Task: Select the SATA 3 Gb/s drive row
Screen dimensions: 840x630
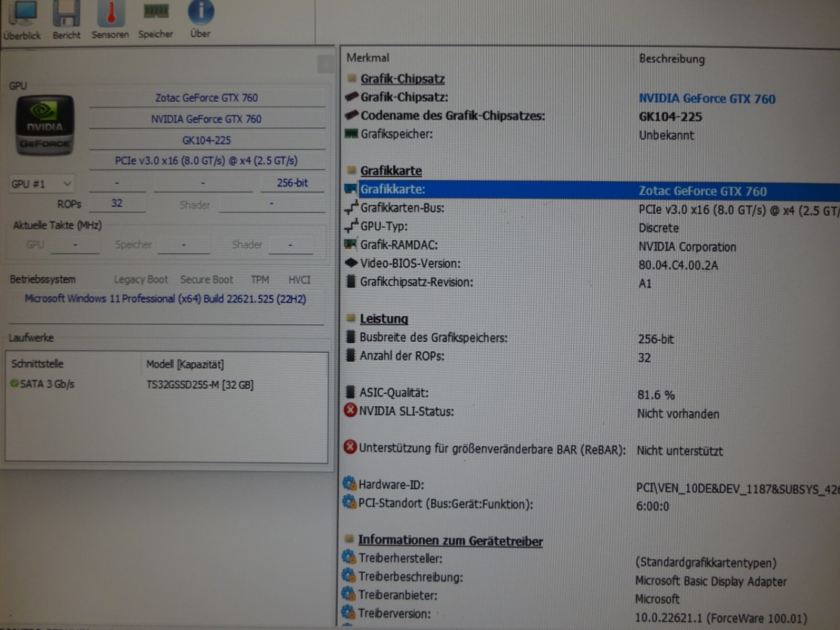Action: [x=167, y=384]
